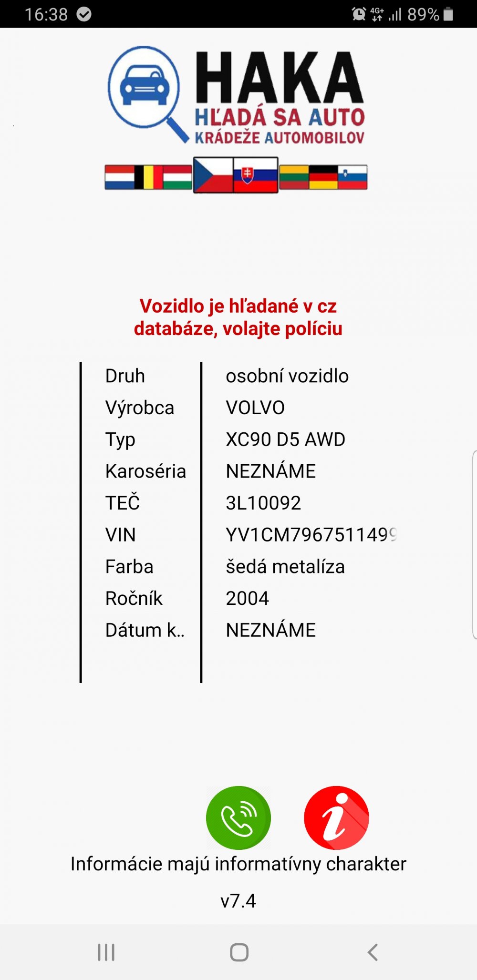Viewport: 477px width, 980px height.
Task: Select the Germany flag
Action: click(x=323, y=177)
